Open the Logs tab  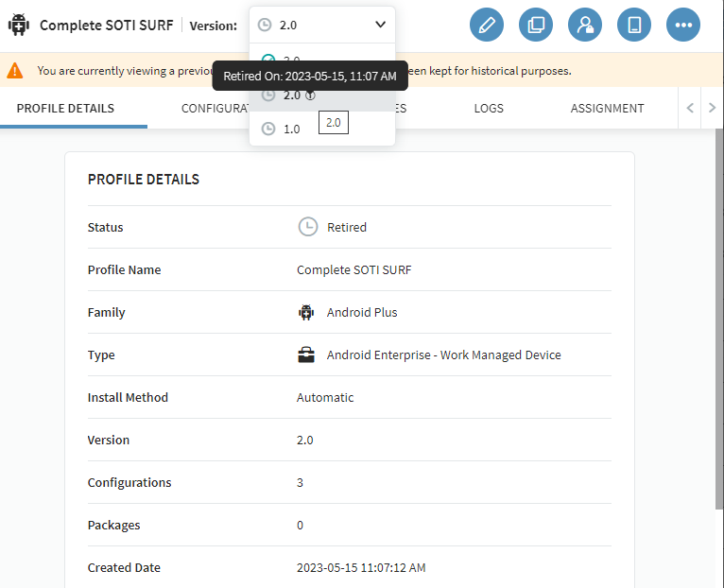(489, 109)
